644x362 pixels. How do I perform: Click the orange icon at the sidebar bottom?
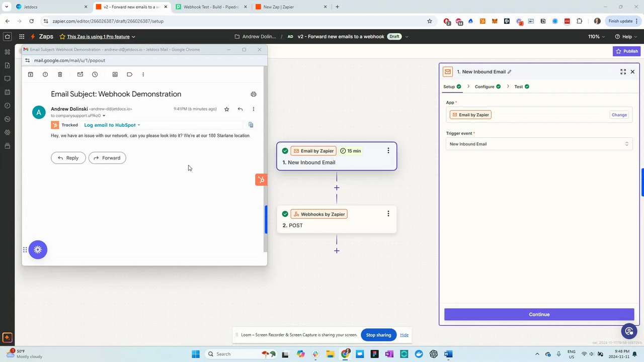(7, 338)
